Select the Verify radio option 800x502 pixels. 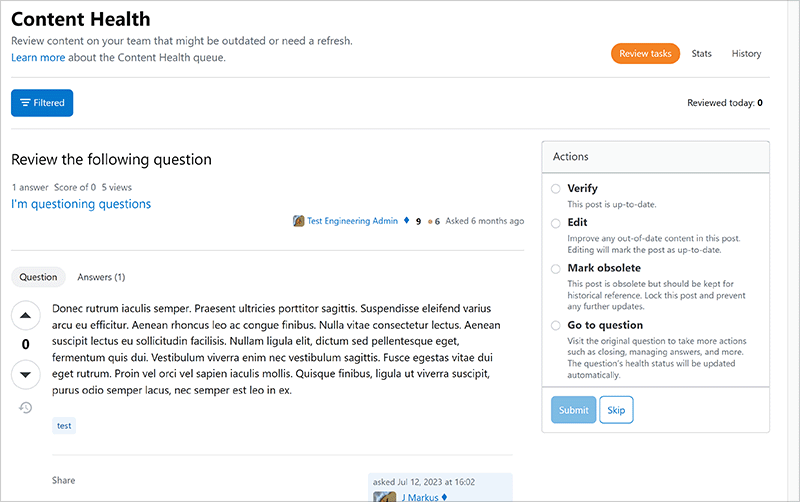(x=556, y=188)
